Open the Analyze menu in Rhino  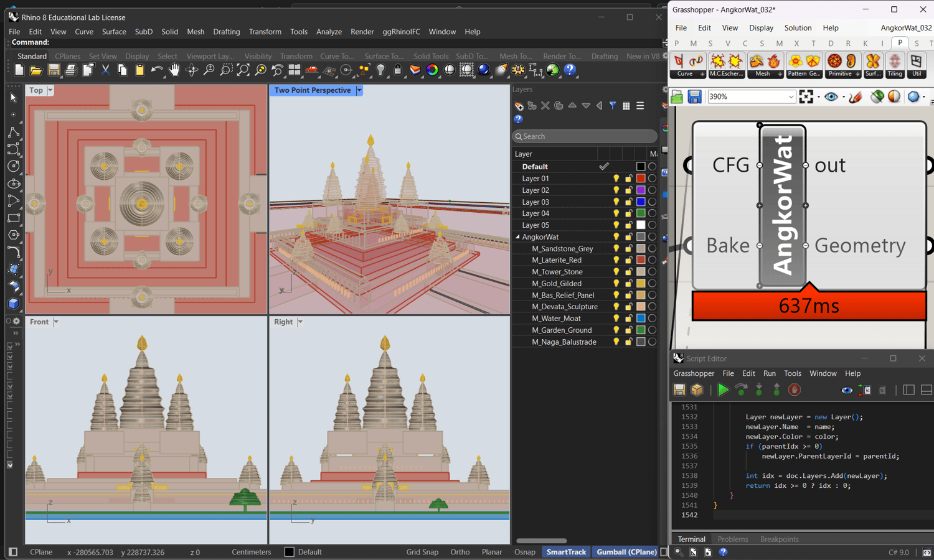coord(328,32)
